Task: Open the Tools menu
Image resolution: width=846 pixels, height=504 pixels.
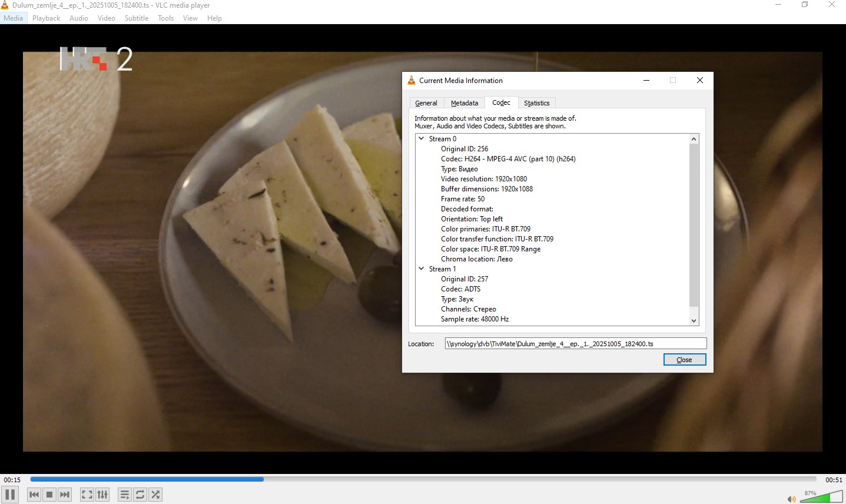Action: [x=166, y=18]
